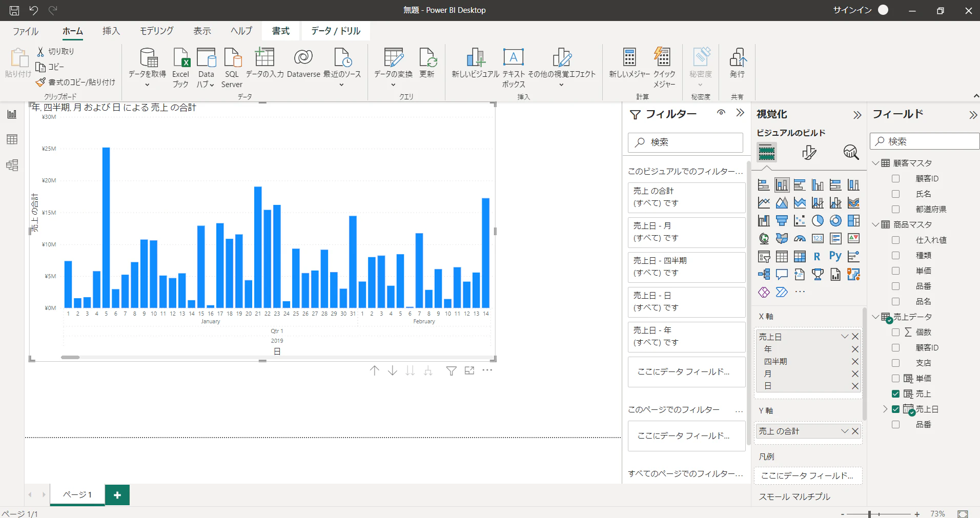
Task: Select the R script visual icon
Action: click(817, 256)
